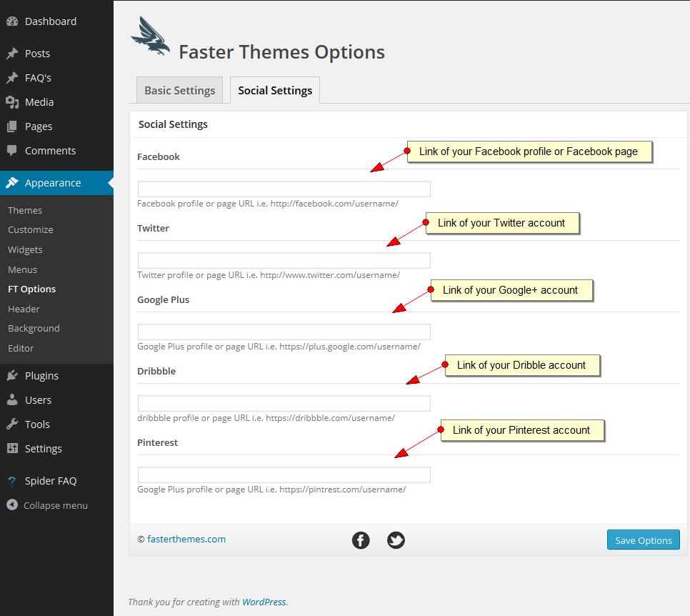This screenshot has width=690, height=616.
Task: Click the Media icon in the sidebar
Action: pyautogui.click(x=12, y=102)
